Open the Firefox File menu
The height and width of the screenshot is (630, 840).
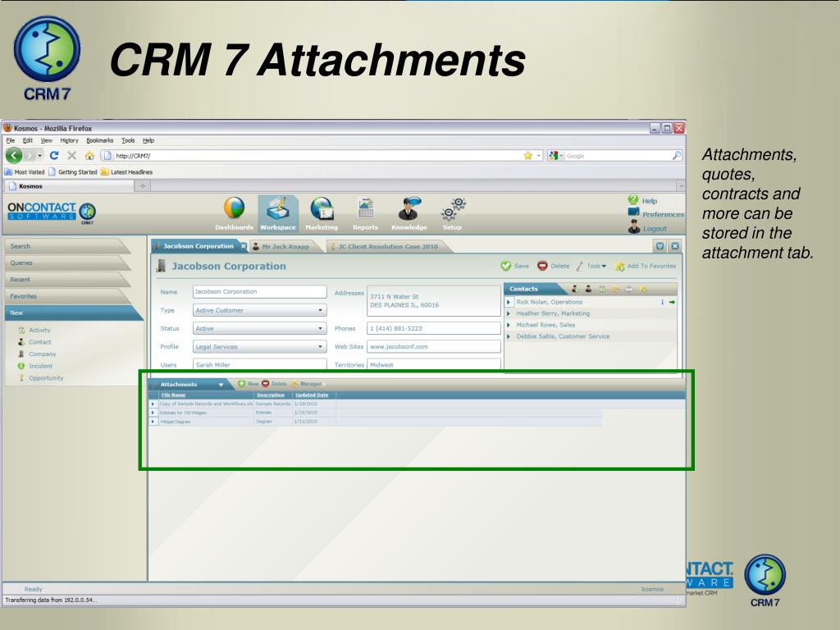[11, 140]
